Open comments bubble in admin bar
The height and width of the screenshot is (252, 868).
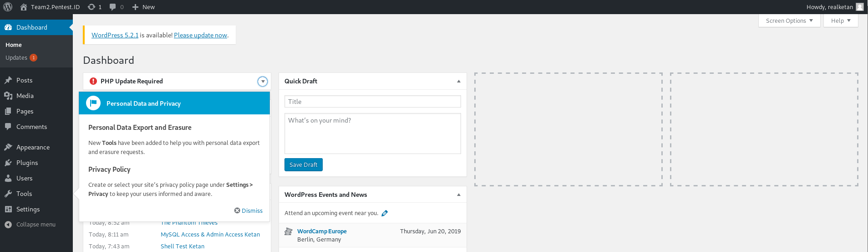coord(117,7)
